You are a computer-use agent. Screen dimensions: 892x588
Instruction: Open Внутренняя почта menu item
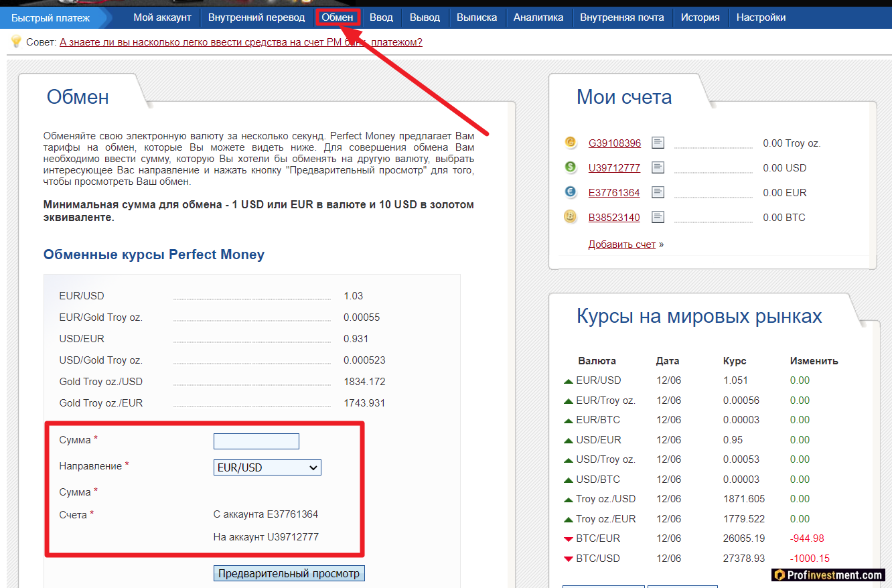coord(622,17)
